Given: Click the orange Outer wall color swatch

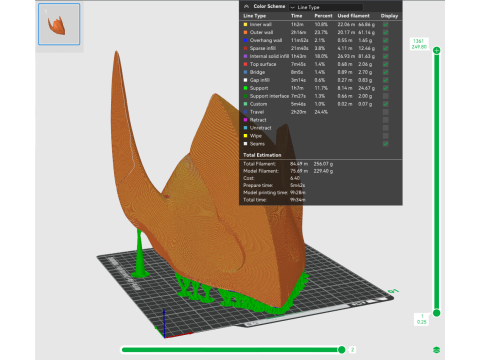Looking at the screenshot, I should pyautogui.click(x=246, y=32).
